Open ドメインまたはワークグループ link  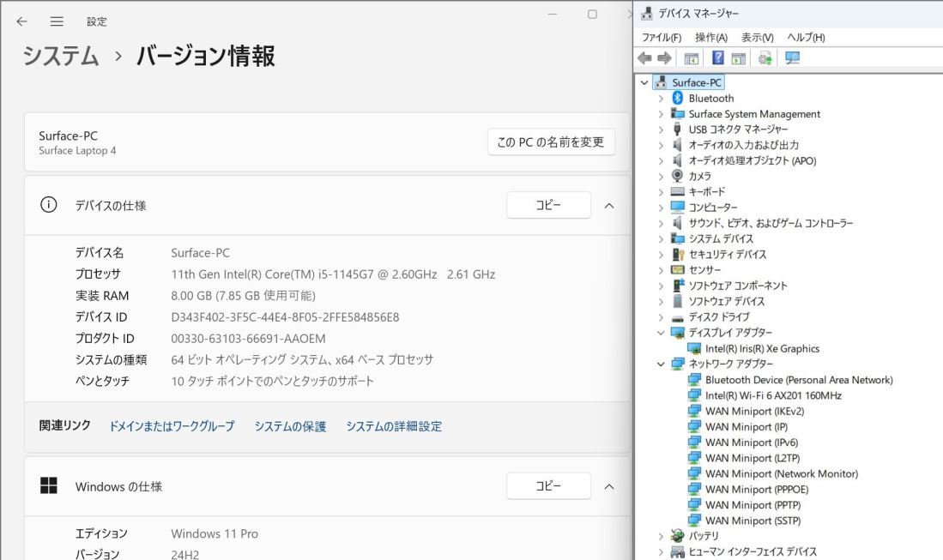click(x=172, y=426)
